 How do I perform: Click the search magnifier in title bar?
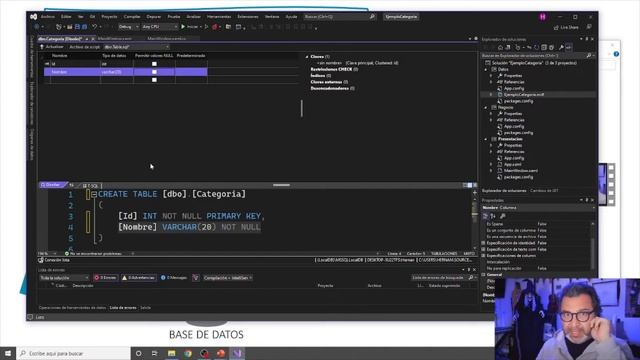pos(372,17)
